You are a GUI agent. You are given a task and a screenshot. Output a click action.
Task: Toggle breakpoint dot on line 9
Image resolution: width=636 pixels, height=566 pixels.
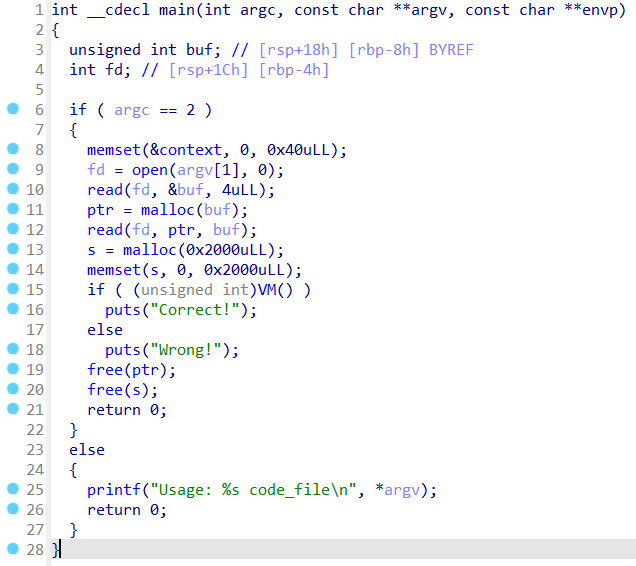click(13, 168)
